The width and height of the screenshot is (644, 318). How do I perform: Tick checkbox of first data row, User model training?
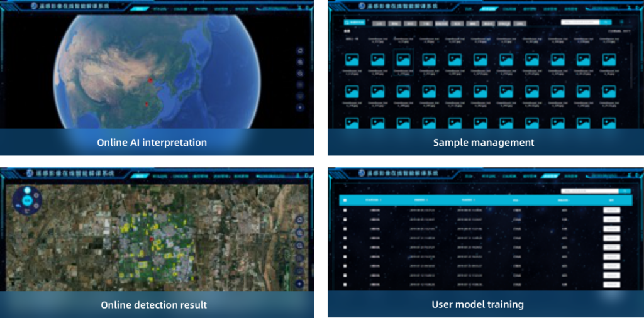pos(345,210)
